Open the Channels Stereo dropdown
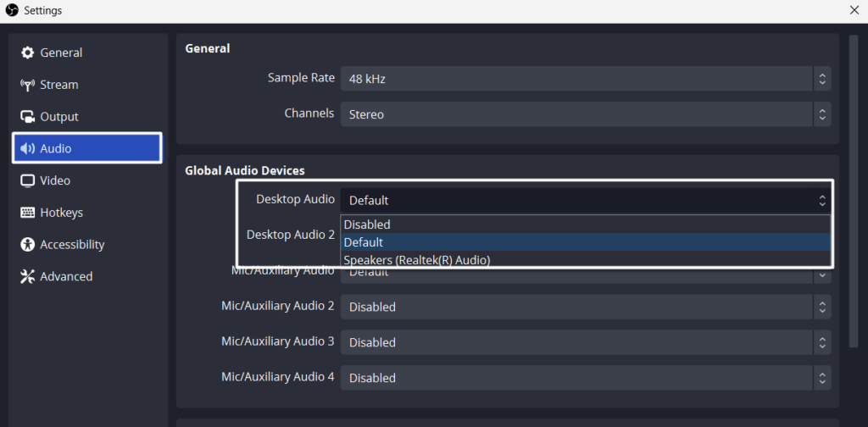Viewport: 868px width, 427px height. coord(585,114)
